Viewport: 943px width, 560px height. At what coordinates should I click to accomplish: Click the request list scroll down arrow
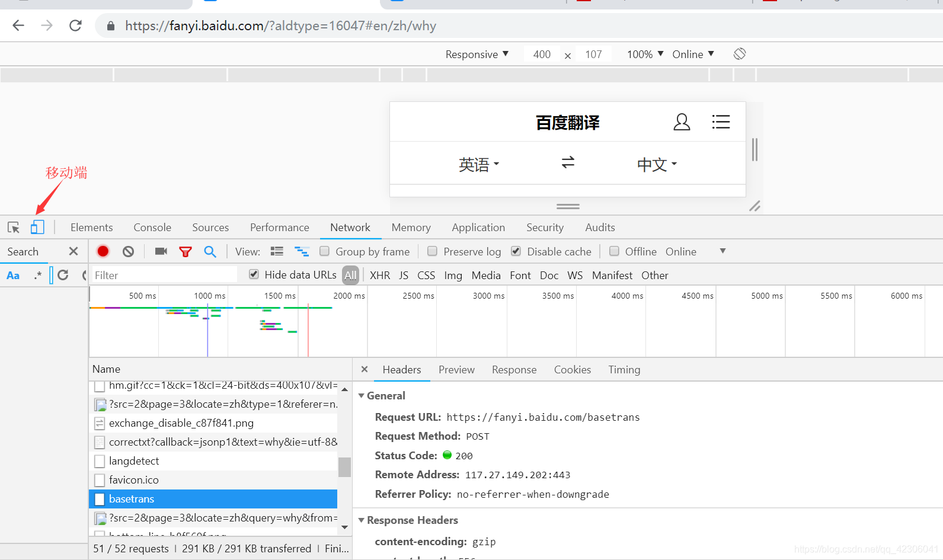point(344,527)
